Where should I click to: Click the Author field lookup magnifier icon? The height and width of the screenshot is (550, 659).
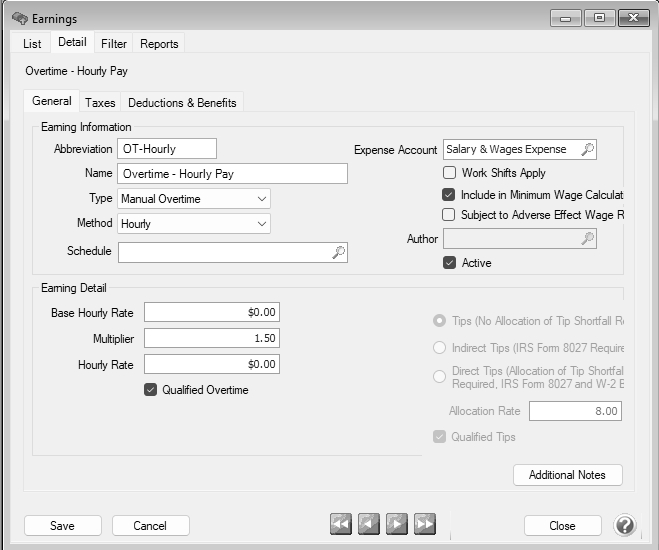tap(588, 239)
